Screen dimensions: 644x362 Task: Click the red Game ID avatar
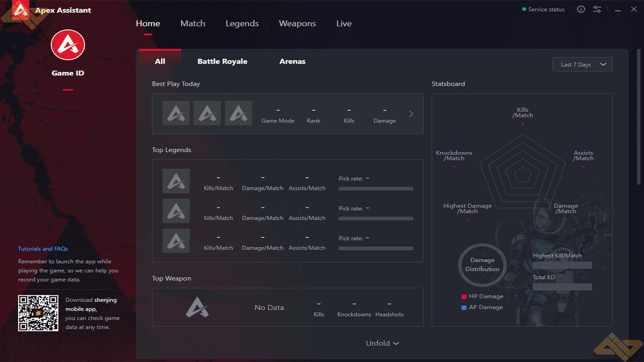68,45
